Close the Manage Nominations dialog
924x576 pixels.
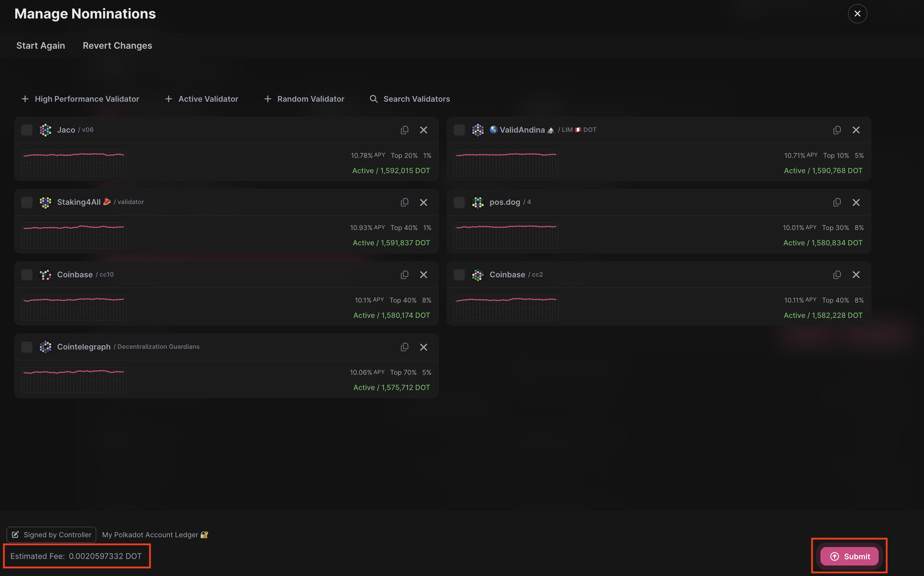coord(857,14)
